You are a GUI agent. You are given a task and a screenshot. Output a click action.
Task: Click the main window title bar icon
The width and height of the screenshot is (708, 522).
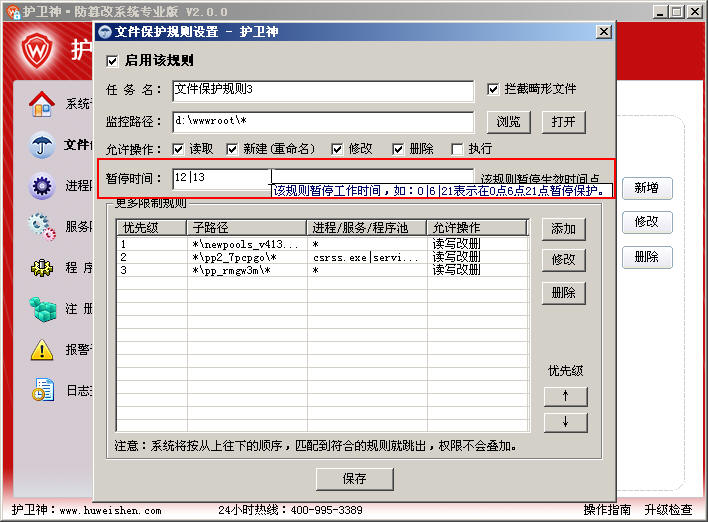point(13,11)
